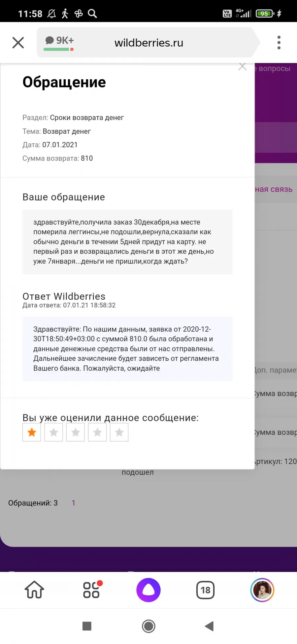Tap the text "Возврат денег" topic
Screen dimensions: 297x644
coord(67,131)
